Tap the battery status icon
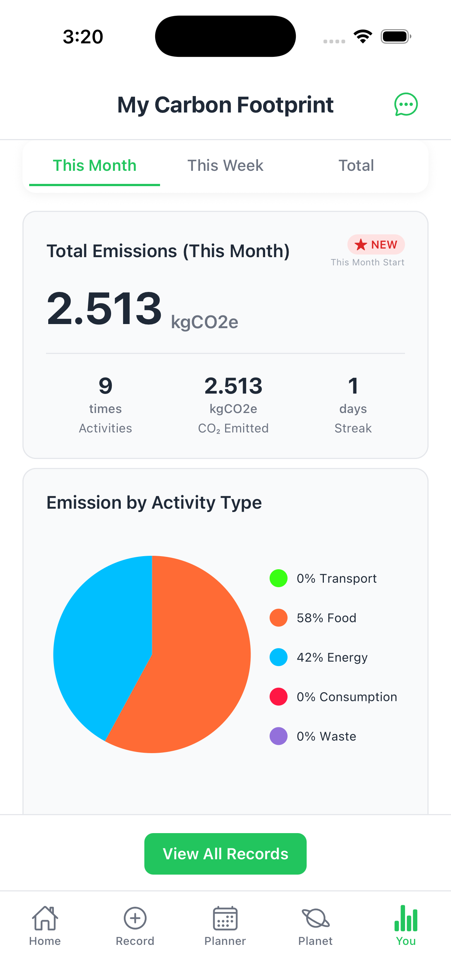The height and width of the screenshot is (980, 451). click(396, 37)
